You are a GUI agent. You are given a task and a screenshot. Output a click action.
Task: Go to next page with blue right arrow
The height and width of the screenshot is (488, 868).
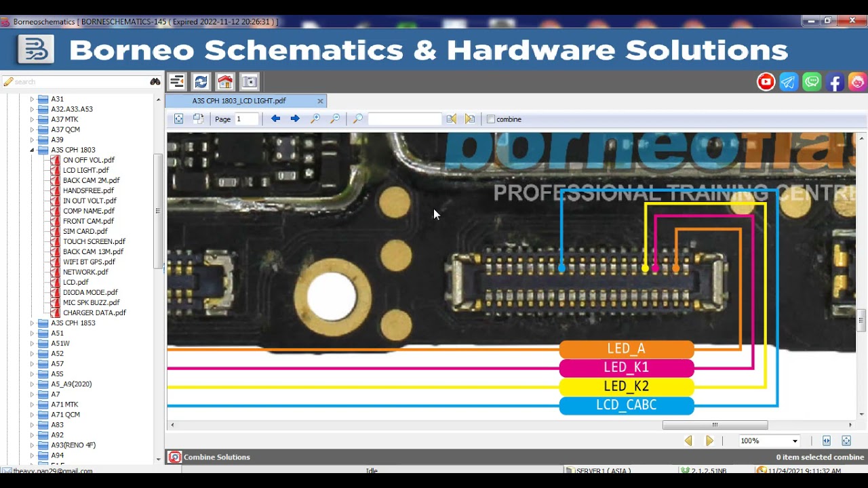pos(295,119)
